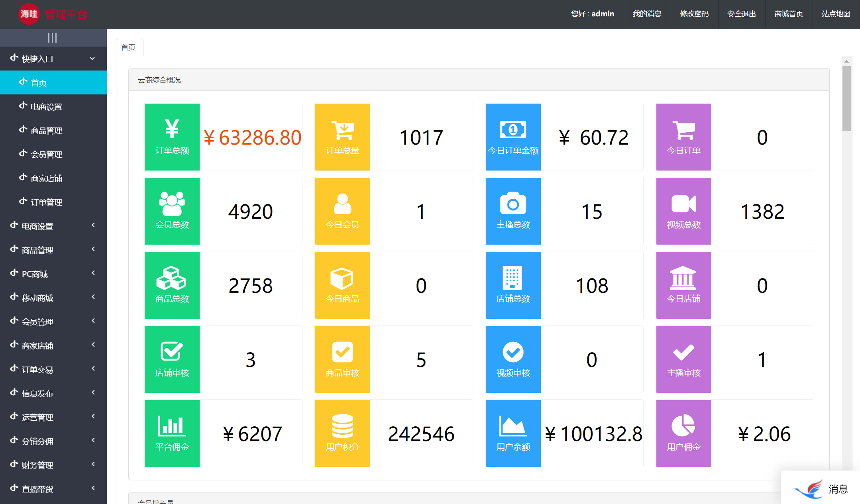Click the bar chart icon for 平台佣金
This screenshot has height=504, width=860.
click(172, 426)
